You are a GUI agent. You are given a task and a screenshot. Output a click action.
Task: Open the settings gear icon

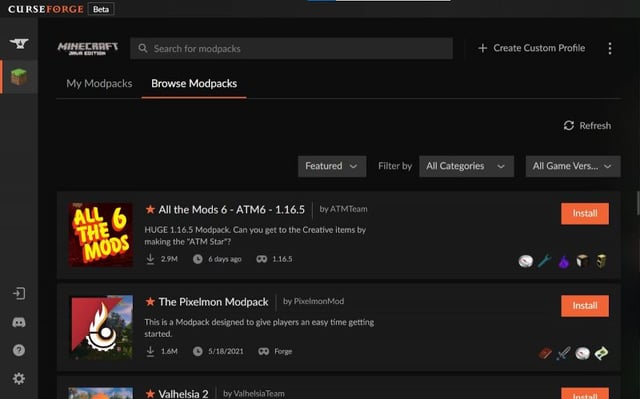click(19, 379)
